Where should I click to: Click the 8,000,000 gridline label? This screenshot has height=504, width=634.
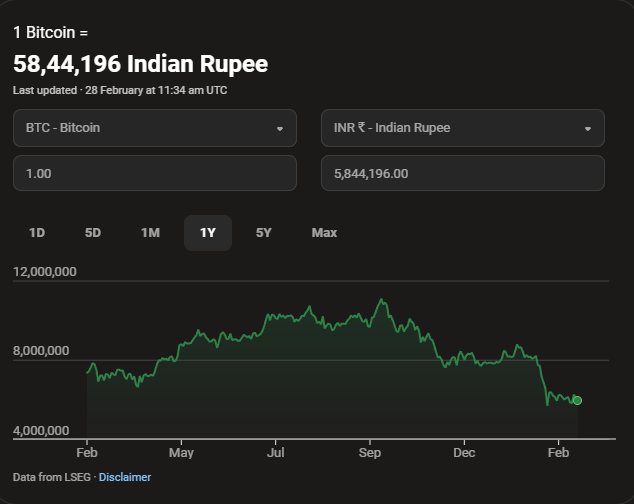tap(41, 351)
